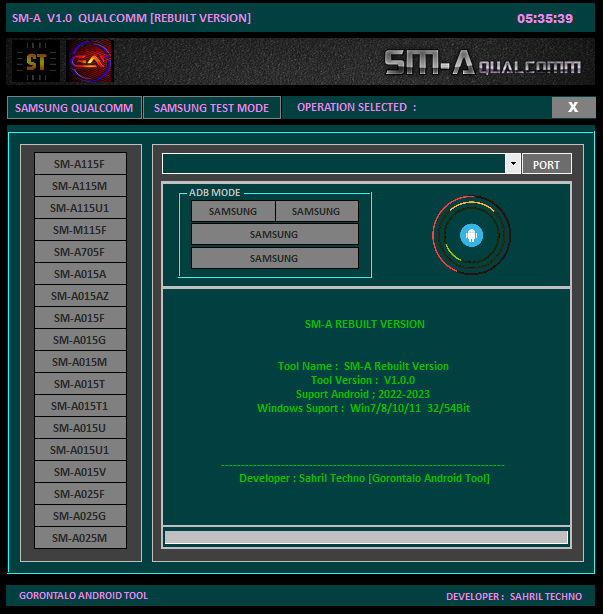Choose model SM-A015M

(80, 362)
